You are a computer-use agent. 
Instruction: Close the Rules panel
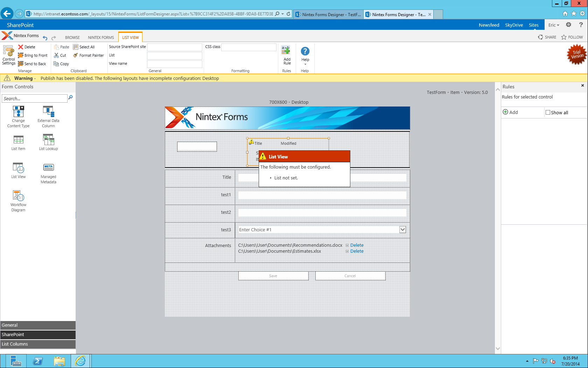[x=582, y=86]
